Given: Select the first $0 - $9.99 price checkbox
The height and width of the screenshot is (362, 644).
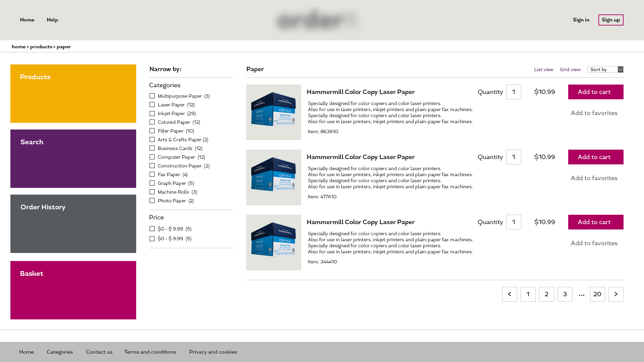Looking at the screenshot, I should point(152,229).
